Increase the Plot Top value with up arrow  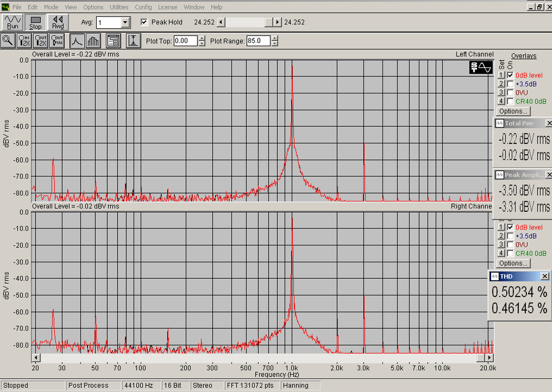pyautogui.click(x=202, y=38)
